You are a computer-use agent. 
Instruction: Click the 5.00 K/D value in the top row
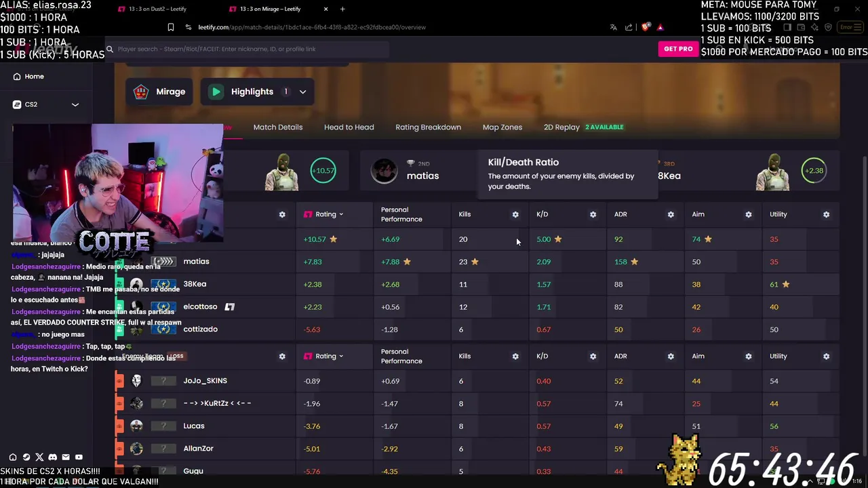pyautogui.click(x=544, y=239)
